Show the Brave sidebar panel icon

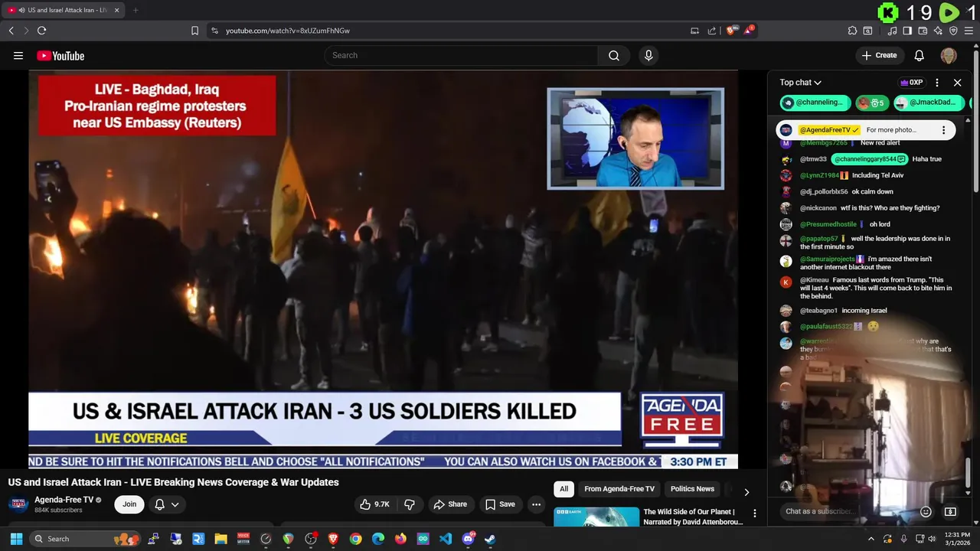[x=907, y=31]
